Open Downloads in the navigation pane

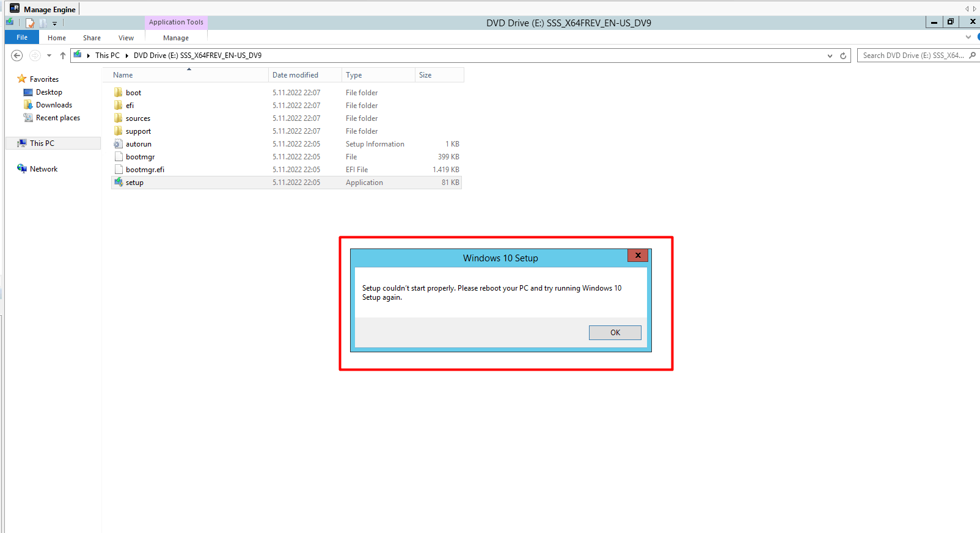pos(54,105)
